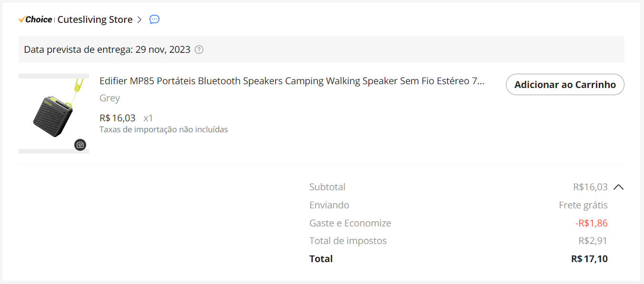The image size is (644, 284).
Task: Click the Choice badge logo
Action: pos(35,20)
